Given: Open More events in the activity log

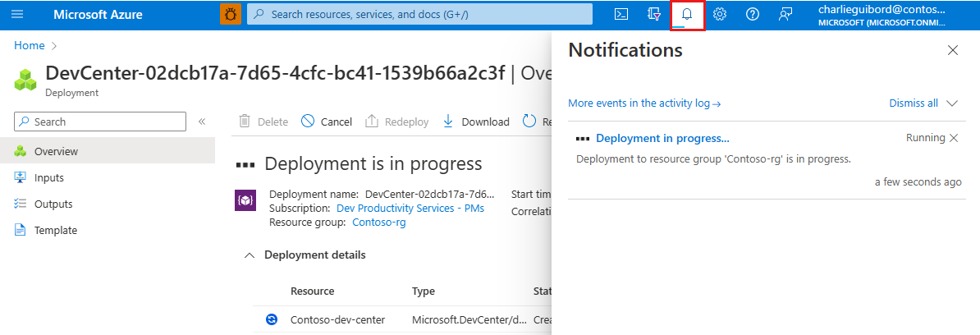Looking at the screenshot, I should tap(644, 103).
